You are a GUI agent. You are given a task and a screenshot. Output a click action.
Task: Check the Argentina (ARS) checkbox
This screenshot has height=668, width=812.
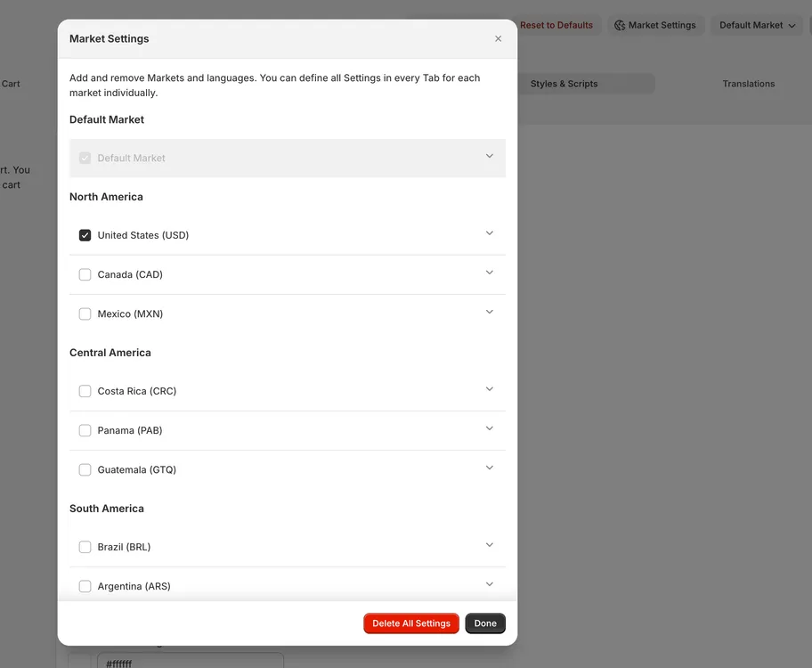[85, 585]
